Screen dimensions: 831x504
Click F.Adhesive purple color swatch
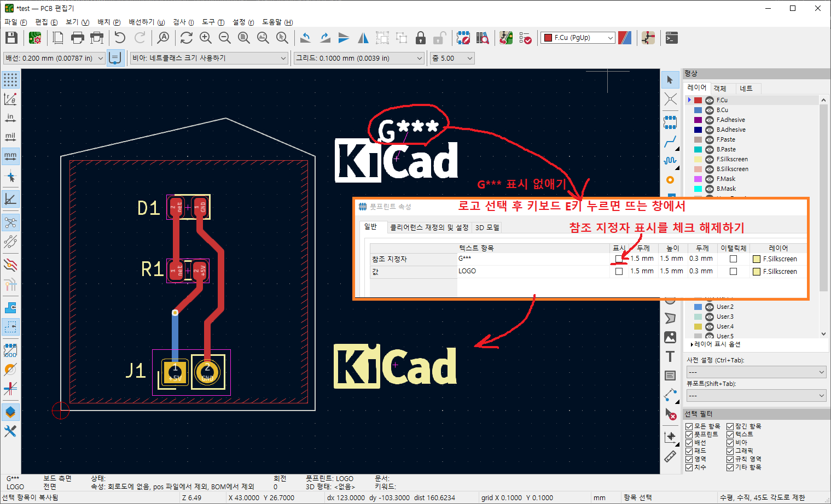(698, 120)
